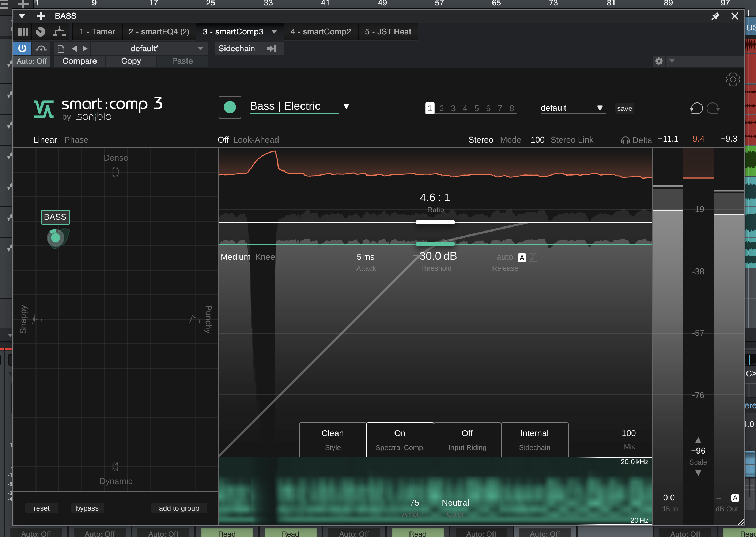Click the Copy button
This screenshot has height=537, width=756.
coord(131,61)
